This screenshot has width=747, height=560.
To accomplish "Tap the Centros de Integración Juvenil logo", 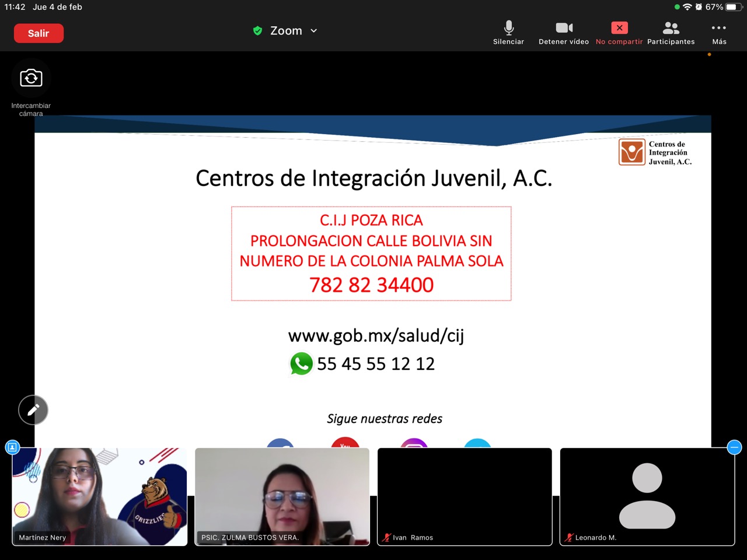I will (655, 153).
